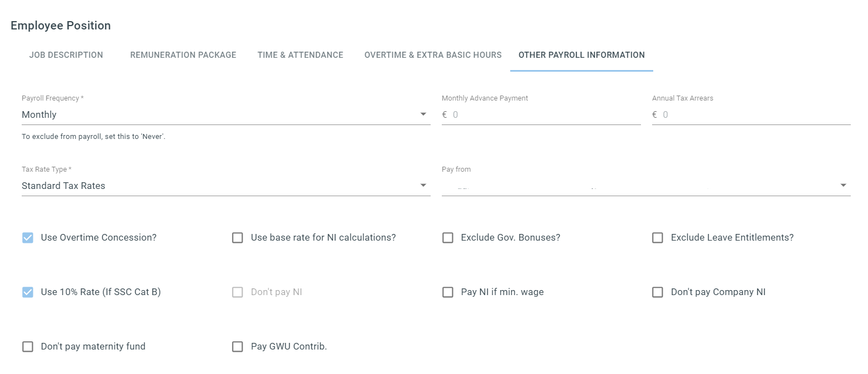Tick Don't pay Company NI checkbox
Viewport: 868px width, 374px height.
(658, 292)
